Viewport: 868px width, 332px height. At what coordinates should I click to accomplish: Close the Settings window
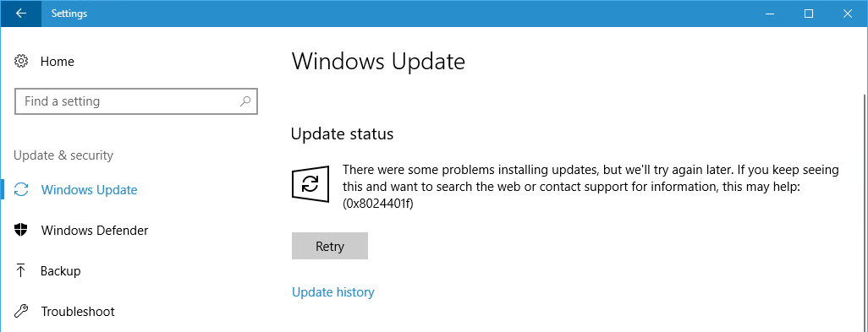click(x=848, y=14)
